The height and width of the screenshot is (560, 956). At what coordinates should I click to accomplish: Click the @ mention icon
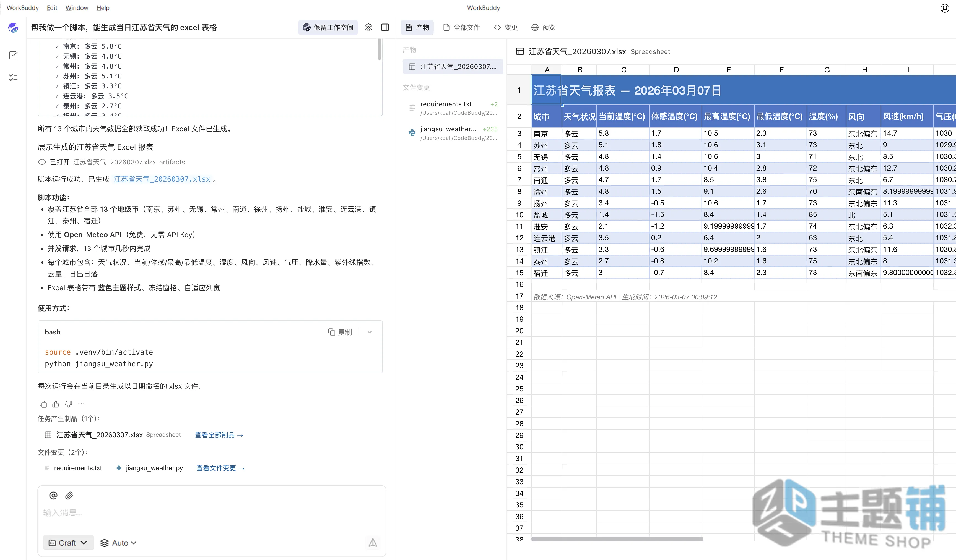(x=53, y=495)
